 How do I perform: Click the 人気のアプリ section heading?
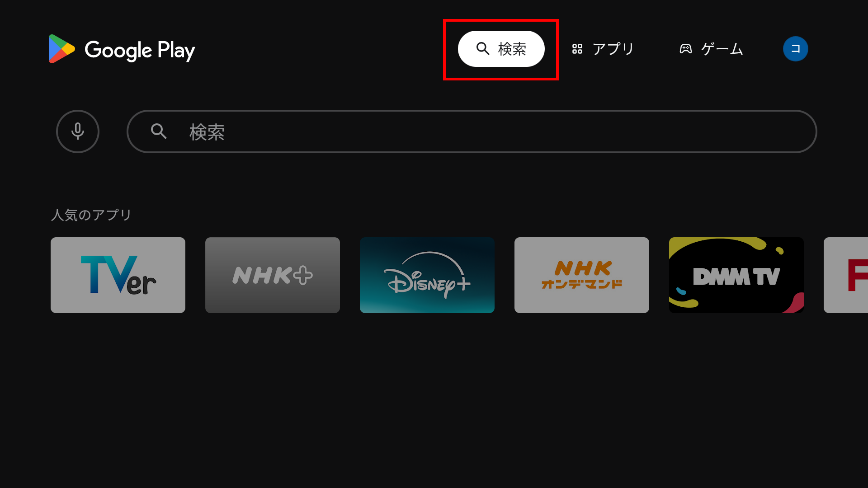91,215
